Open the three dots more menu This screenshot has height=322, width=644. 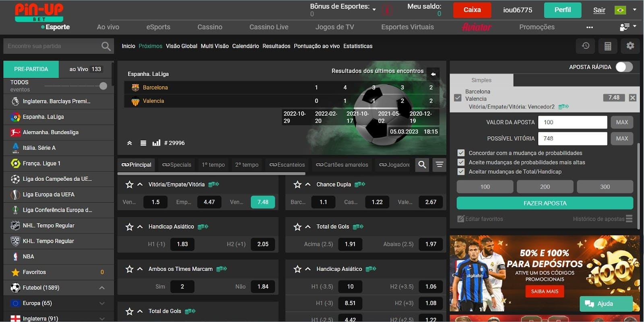(x=590, y=27)
